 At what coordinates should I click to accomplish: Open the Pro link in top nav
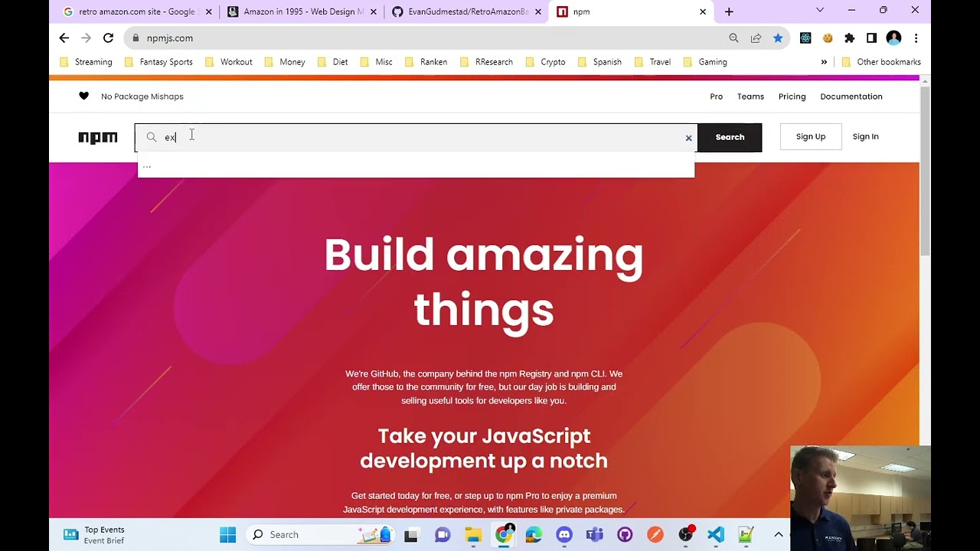pos(717,96)
